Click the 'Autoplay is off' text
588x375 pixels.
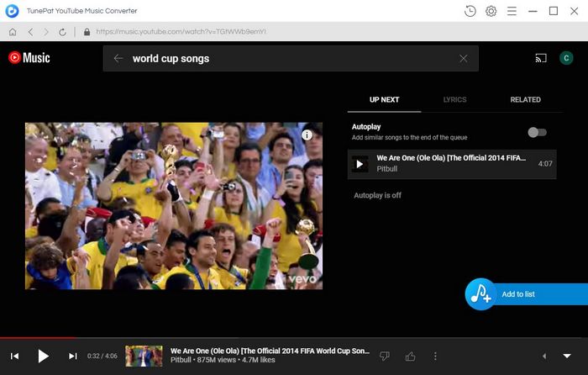tap(378, 195)
